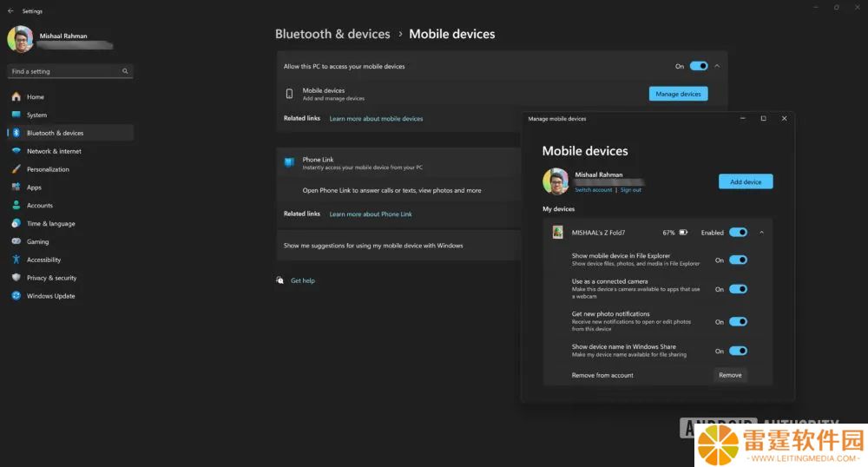Click Sign out link

click(630, 190)
